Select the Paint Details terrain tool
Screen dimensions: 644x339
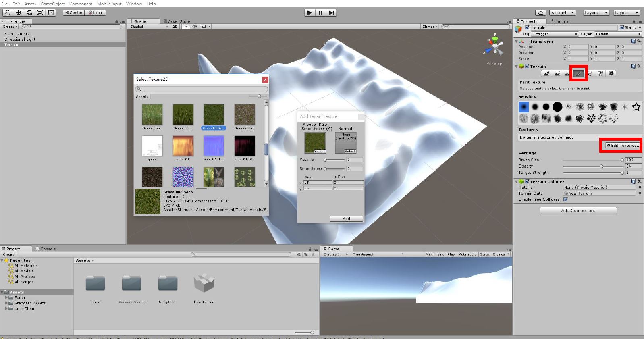tap(600, 73)
